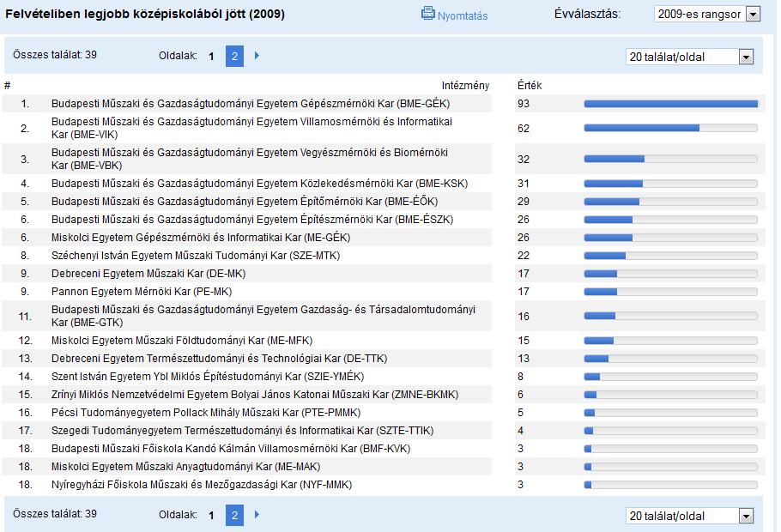Click the value 8 in SZIE-YMÉK row
The height and width of the screenshot is (532, 781).
[x=520, y=377]
